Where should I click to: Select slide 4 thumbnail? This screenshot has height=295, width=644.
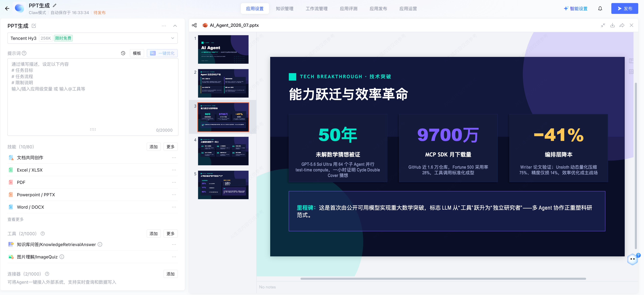point(223,151)
